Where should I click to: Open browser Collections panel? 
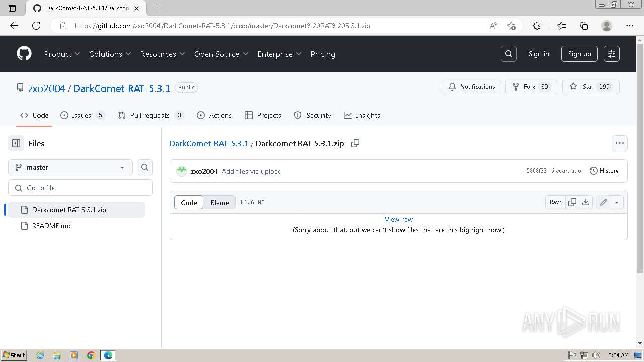click(x=584, y=26)
